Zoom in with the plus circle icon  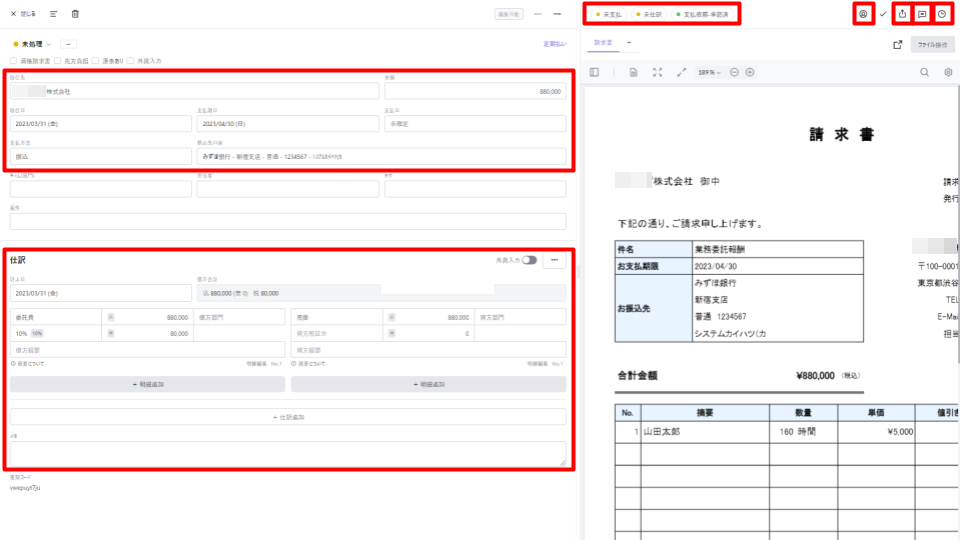coord(750,72)
